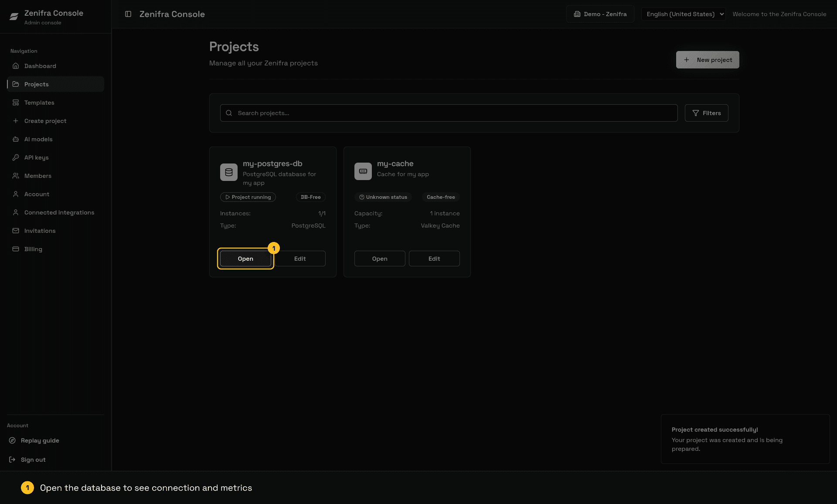This screenshot has width=837, height=504.
Task: Click the my-postgres-db database icon
Action: tap(229, 172)
